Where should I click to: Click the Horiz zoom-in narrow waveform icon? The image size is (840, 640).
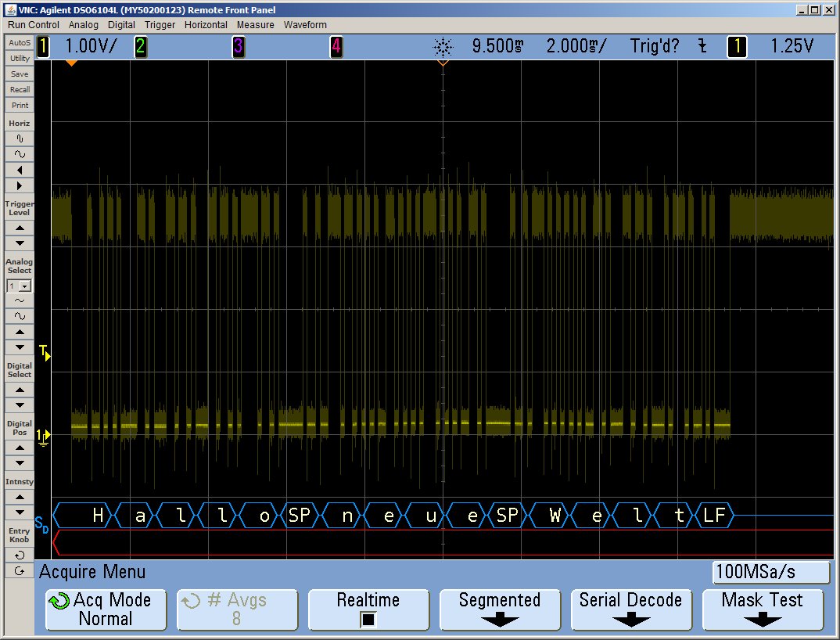coord(20,138)
